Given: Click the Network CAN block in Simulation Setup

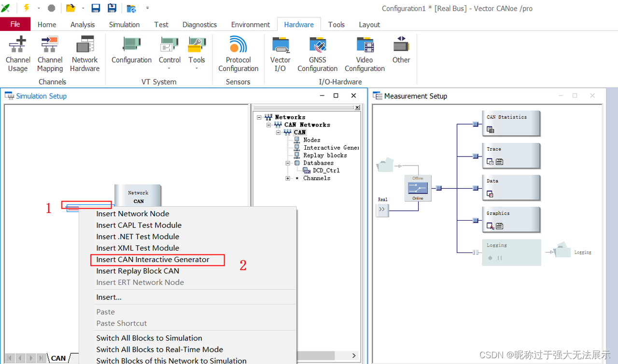Looking at the screenshot, I should click(x=138, y=196).
